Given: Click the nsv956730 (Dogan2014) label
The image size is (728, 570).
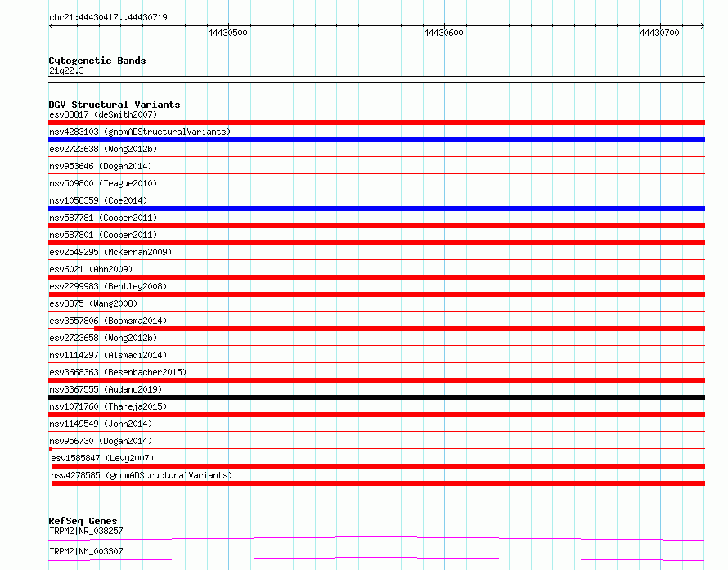Looking at the screenshot, I should pyautogui.click(x=101, y=441).
